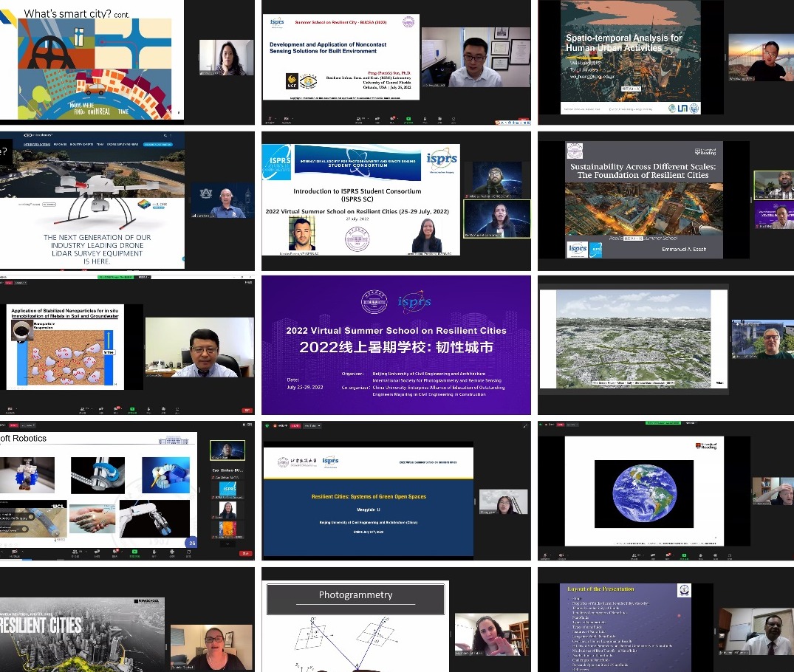Viewport: 794px width, 672px height.
Task: Select ISPRS participant thumbnail in Soft Robotics sidebar
Action: [x=229, y=488]
